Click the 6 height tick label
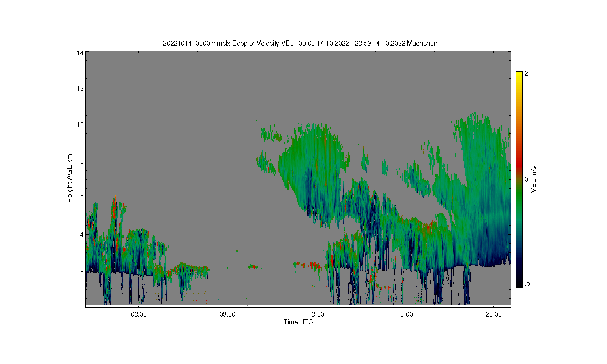 (x=82, y=198)
